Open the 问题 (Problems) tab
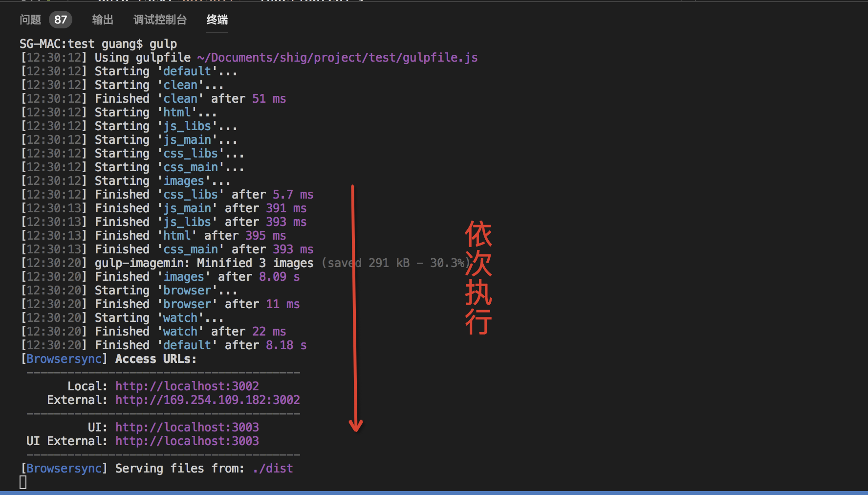 coord(30,20)
